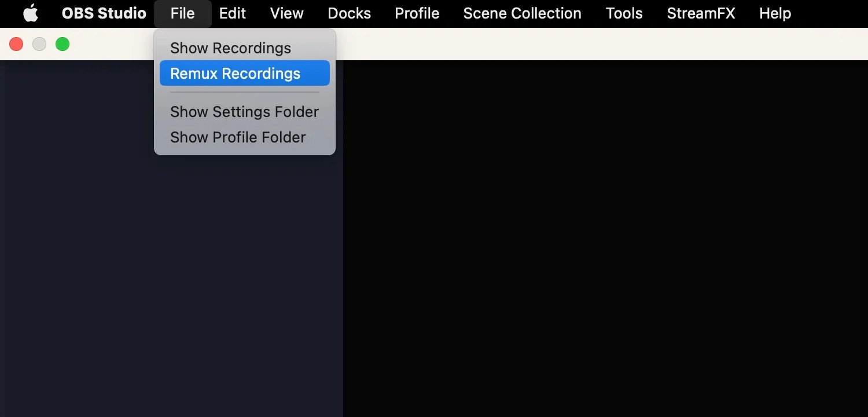868x417 pixels.
Task: Open the Docks menu
Action: [x=349, y=13]
